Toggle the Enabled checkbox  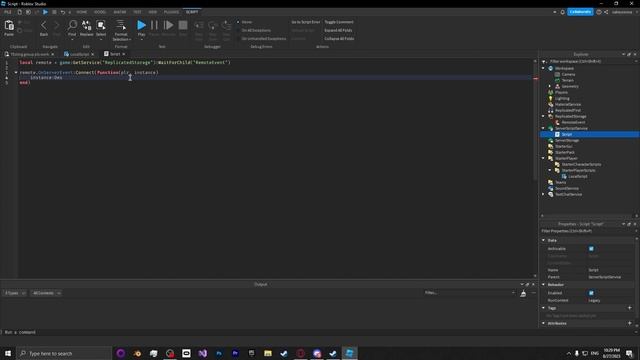[x=591, y=293]
